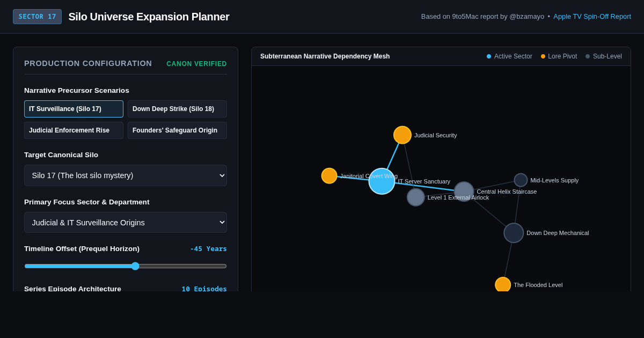Select Down Deep Strike (Silo 18) scenario
The width and height of the screenshot is (644, 338).
pos(177,109)
